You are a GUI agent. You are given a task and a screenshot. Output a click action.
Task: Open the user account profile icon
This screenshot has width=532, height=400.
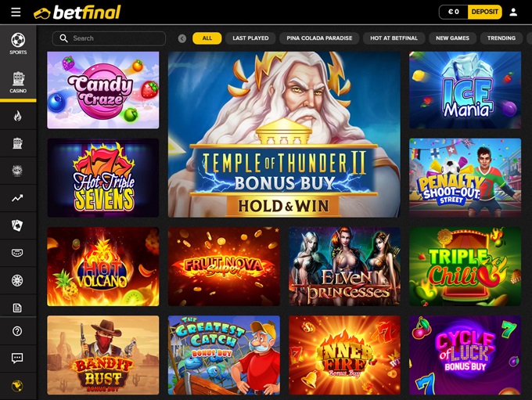[513, 13]
